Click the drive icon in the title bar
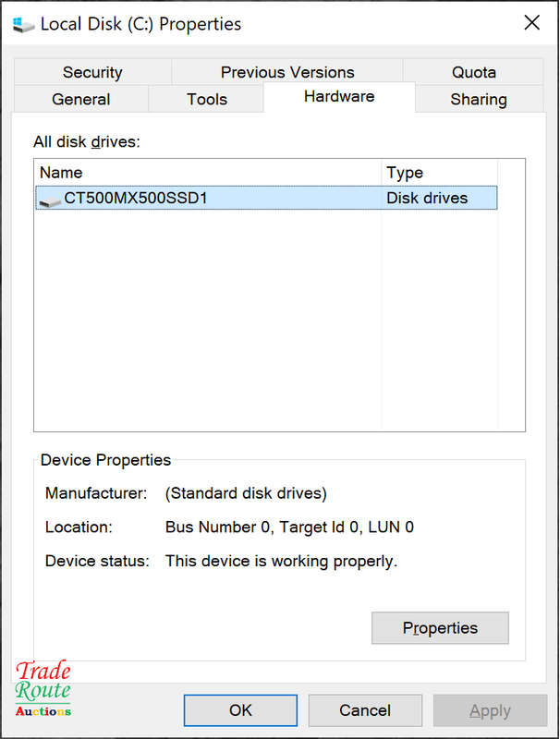560x739 pixels. pyautogui.click(x=23, y=25)
